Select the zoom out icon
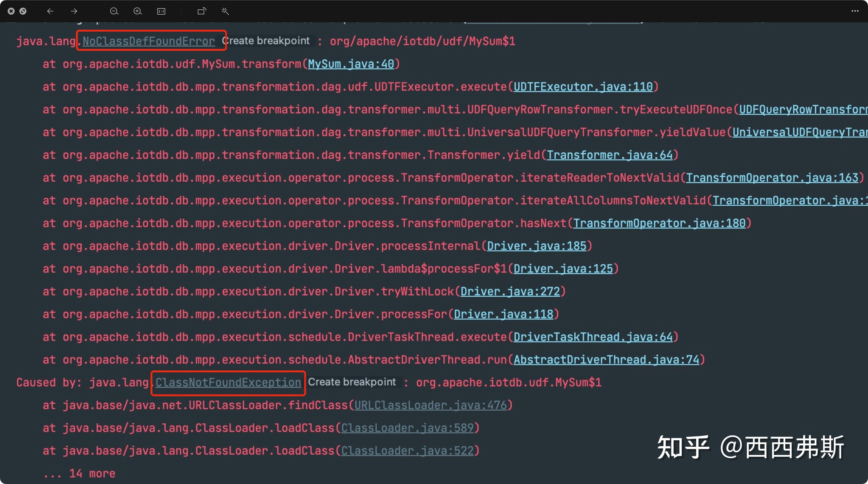868x484 pixels. pos(114,11)
